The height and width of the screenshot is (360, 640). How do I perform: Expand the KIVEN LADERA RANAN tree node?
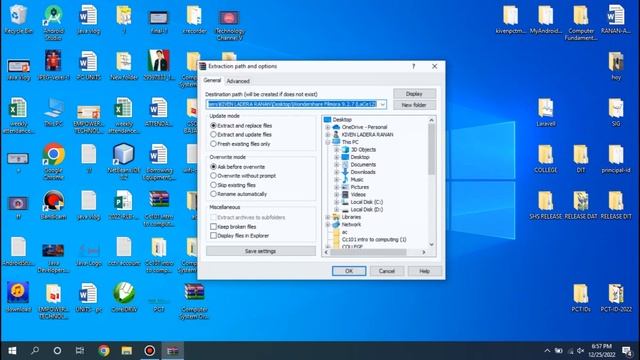[x=327, y=135]
